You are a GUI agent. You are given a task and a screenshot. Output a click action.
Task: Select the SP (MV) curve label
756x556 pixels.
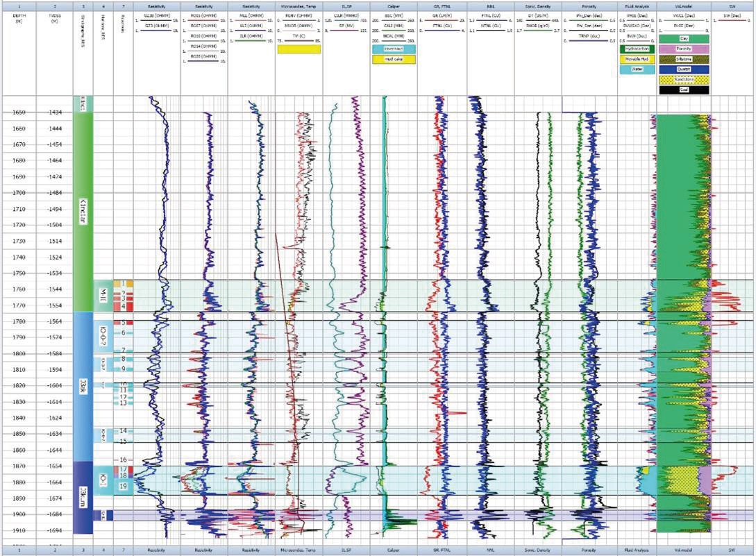click(x=345, y=26)
